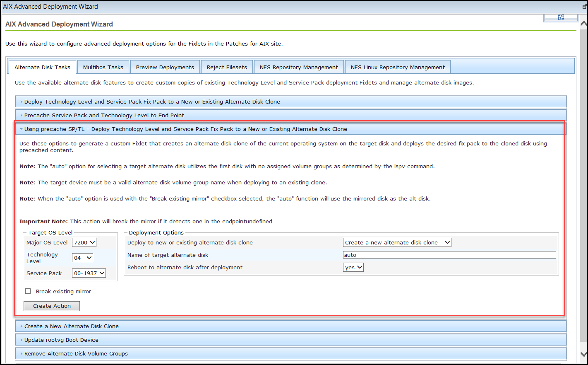Switch to Alternate Disk Tasks tab

point(42,67)
